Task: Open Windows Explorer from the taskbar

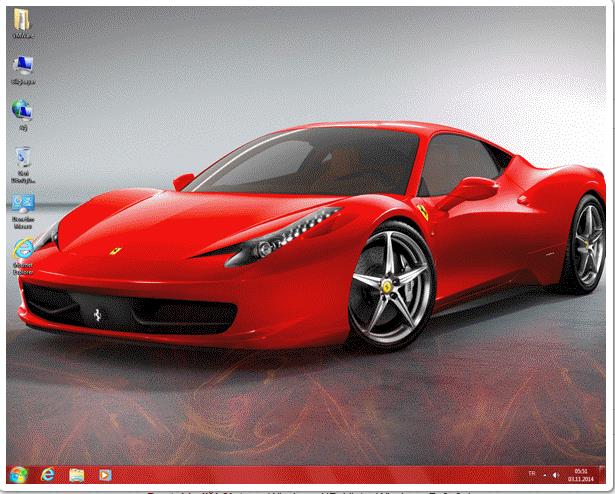Action: tap(76, 474)
